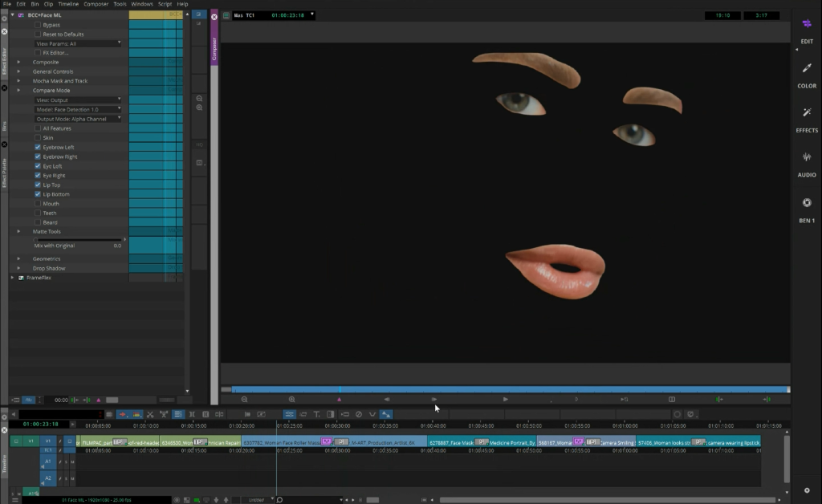Open the Timeline menu

(x=68, y=4)
